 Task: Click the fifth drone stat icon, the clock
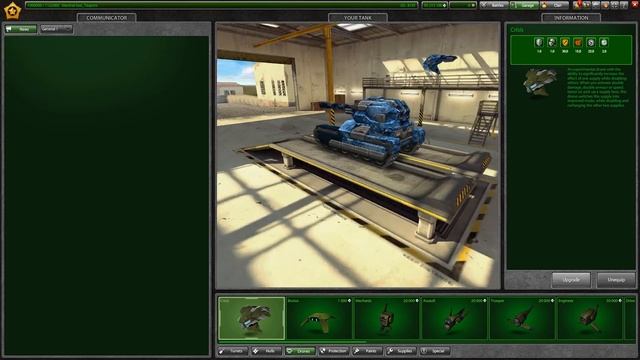click(591, 42)
